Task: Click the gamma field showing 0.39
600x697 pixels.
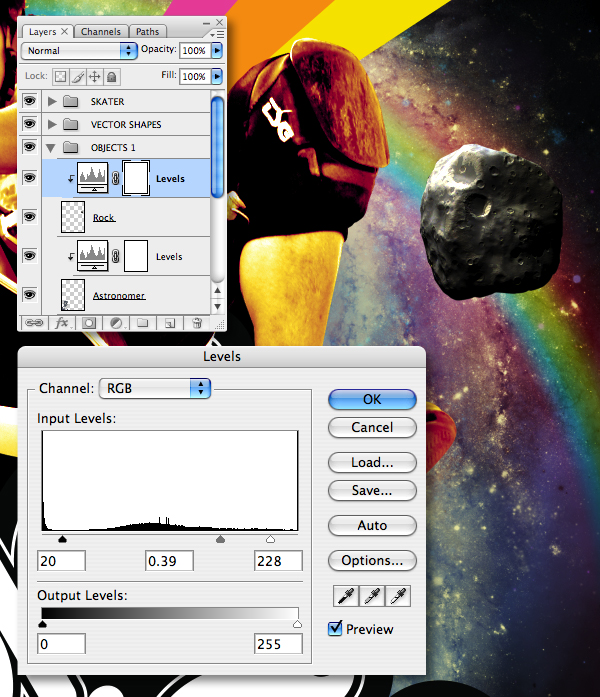Action: [x=169, y=561]
